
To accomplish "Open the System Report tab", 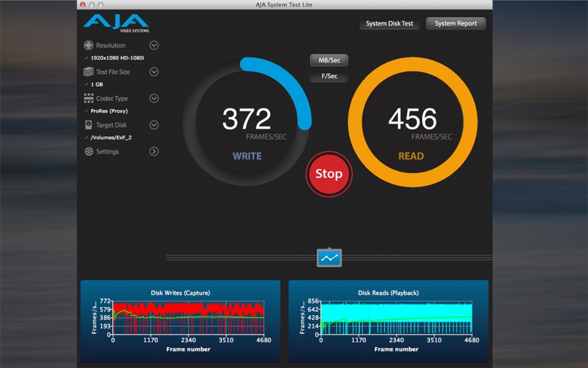I will (456, 24).
